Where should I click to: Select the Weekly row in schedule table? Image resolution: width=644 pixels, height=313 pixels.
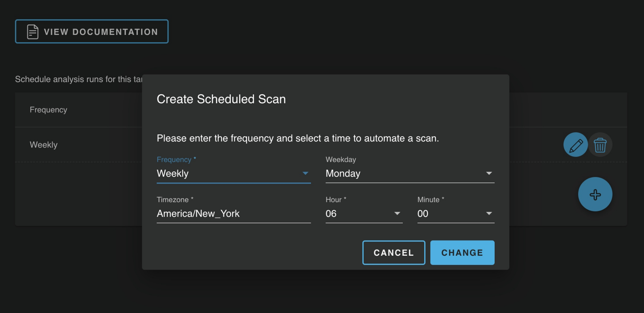tap(44, 145)
